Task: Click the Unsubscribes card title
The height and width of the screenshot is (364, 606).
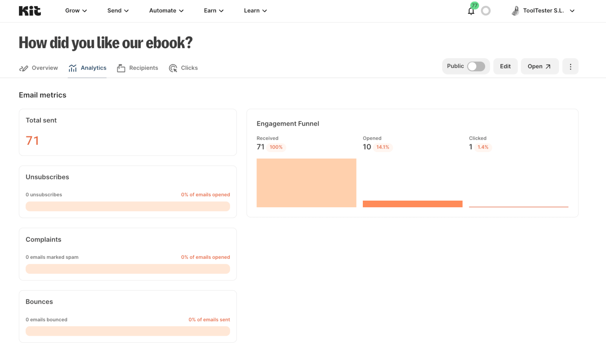Action: 47,177
